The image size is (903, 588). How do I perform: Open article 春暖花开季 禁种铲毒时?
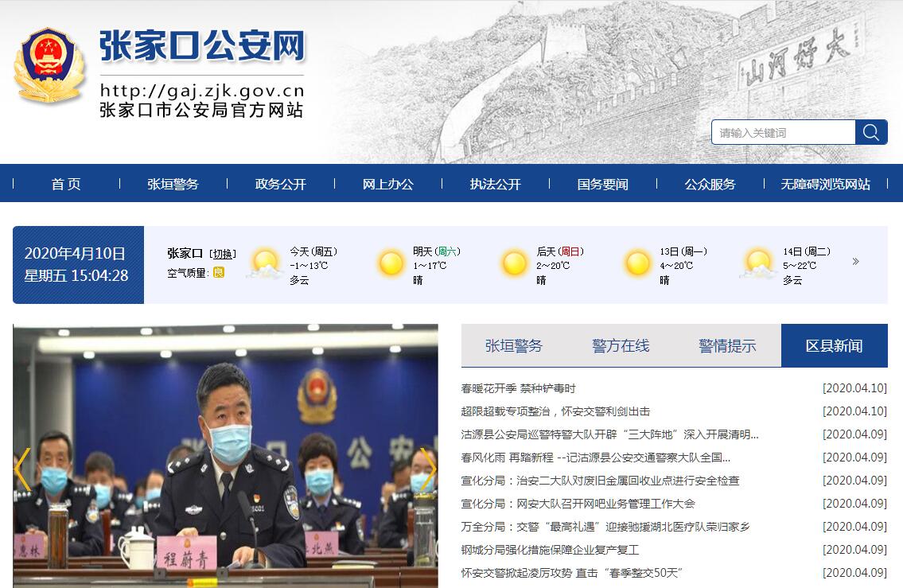[518, 388]
